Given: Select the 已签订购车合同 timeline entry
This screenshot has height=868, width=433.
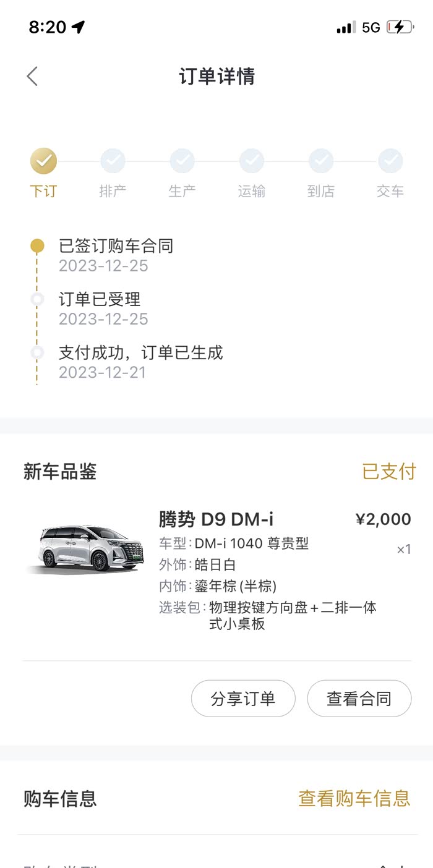Looking at the screenshot, I should (x=116, y=246).
